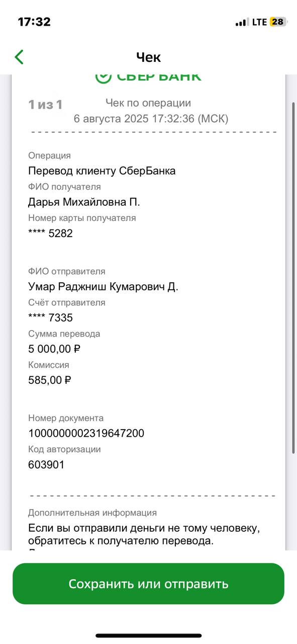
Task: Tap the cellular signal bars icon
Action: coord(242,22)
